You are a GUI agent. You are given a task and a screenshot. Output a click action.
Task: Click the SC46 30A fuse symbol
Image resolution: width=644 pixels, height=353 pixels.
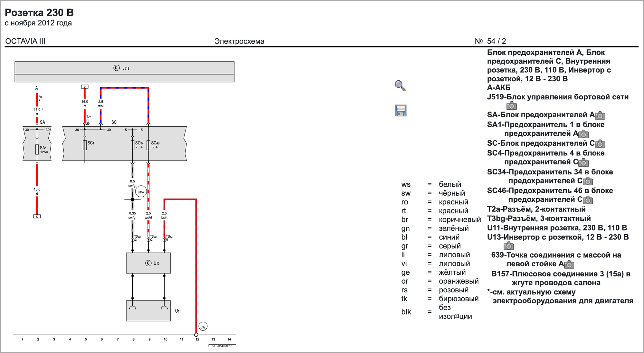click(148, 145)
